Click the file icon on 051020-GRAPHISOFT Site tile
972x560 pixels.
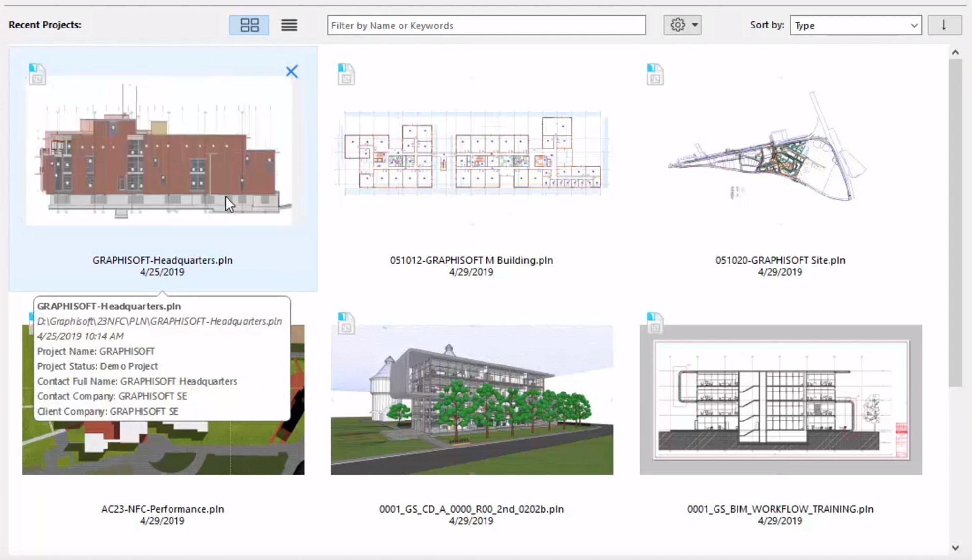tap(655, 74)
